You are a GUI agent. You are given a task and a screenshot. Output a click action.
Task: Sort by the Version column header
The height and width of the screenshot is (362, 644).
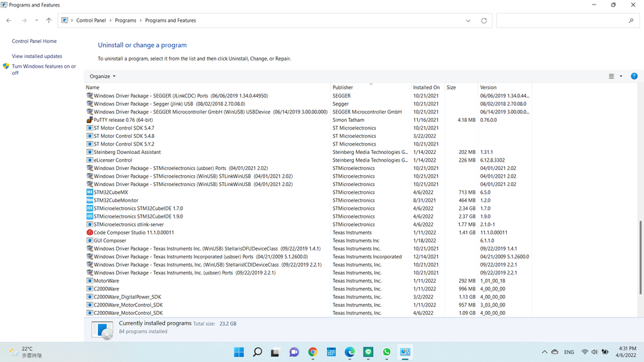coord(505,87)
